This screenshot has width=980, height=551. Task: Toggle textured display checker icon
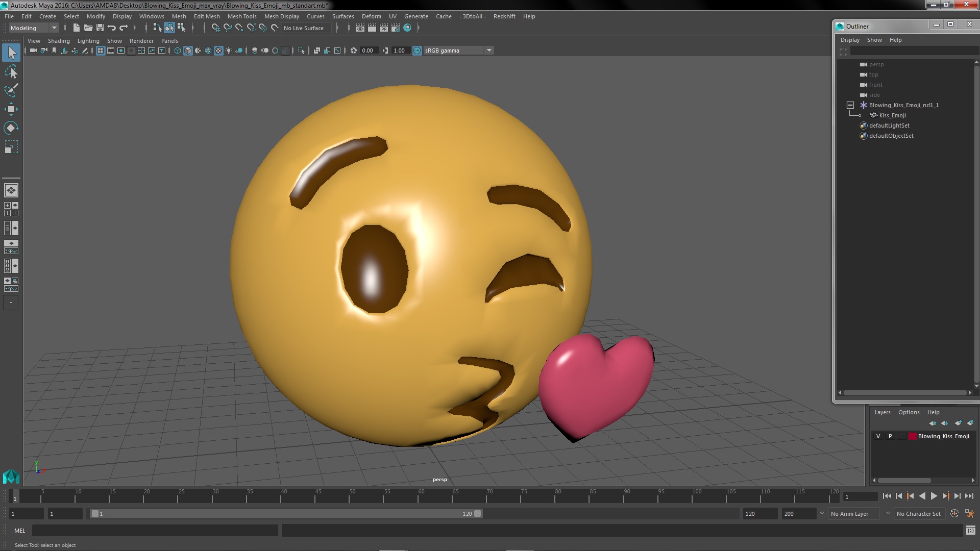(218, 51)
